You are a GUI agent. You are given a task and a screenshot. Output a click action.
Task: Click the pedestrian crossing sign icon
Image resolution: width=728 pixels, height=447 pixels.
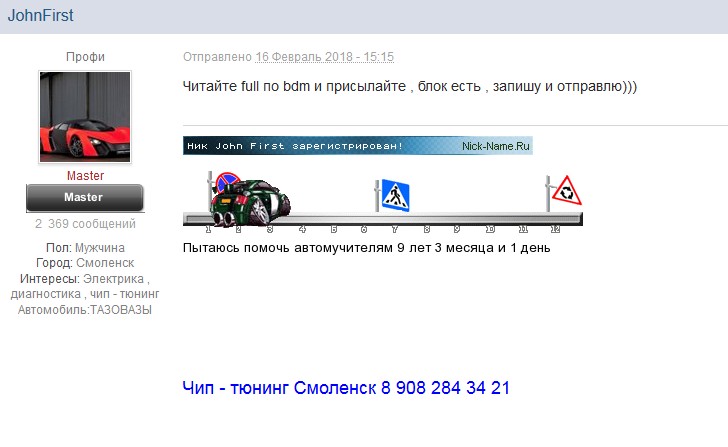click(x=395, y=195)
